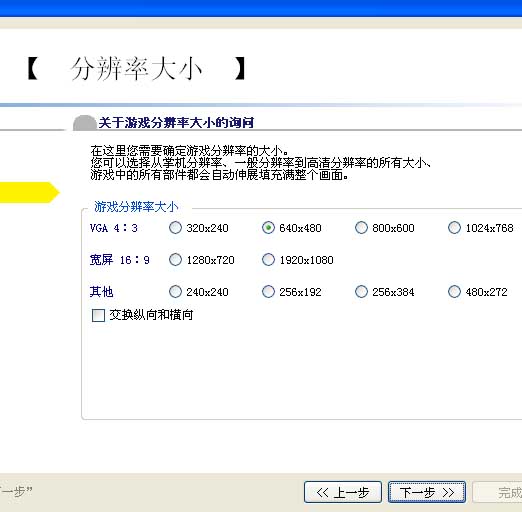Click the 分辨率大小 page title

[x=136, y=69]
